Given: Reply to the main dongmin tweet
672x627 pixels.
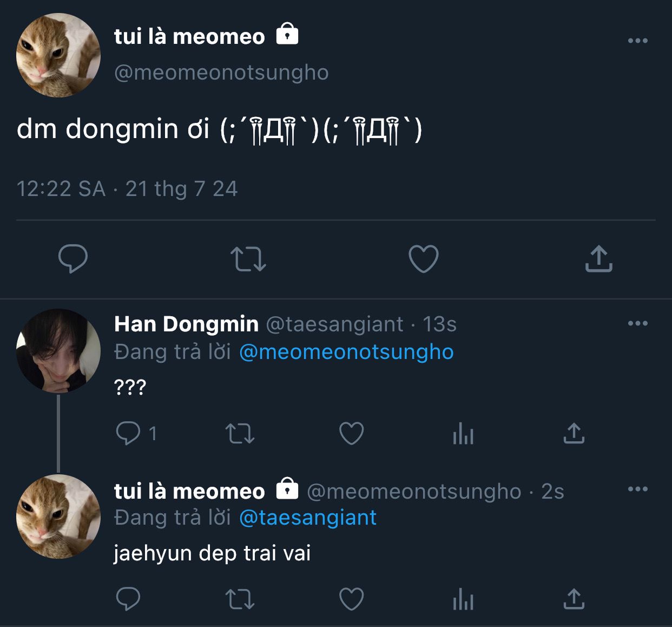Looking at the screenshot, I should coord(73,258).
